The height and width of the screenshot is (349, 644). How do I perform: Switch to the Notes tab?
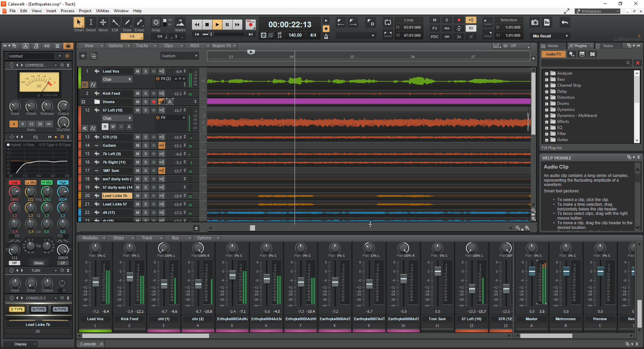(x=608, y=46)
